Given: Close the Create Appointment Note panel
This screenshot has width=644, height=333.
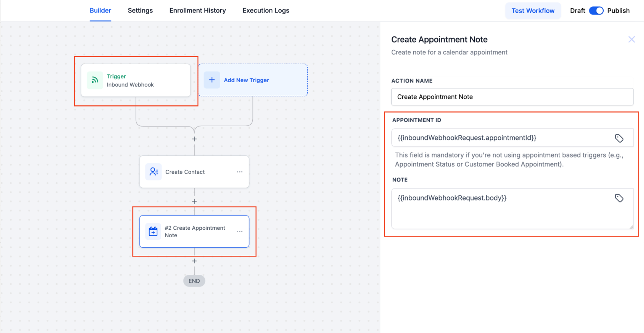Looking at the screenshot, I should pyautogui.click(x=632, y=39).
